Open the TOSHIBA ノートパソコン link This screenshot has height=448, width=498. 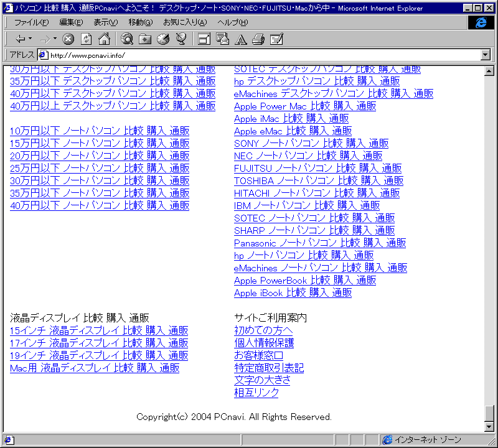point(319,180)
